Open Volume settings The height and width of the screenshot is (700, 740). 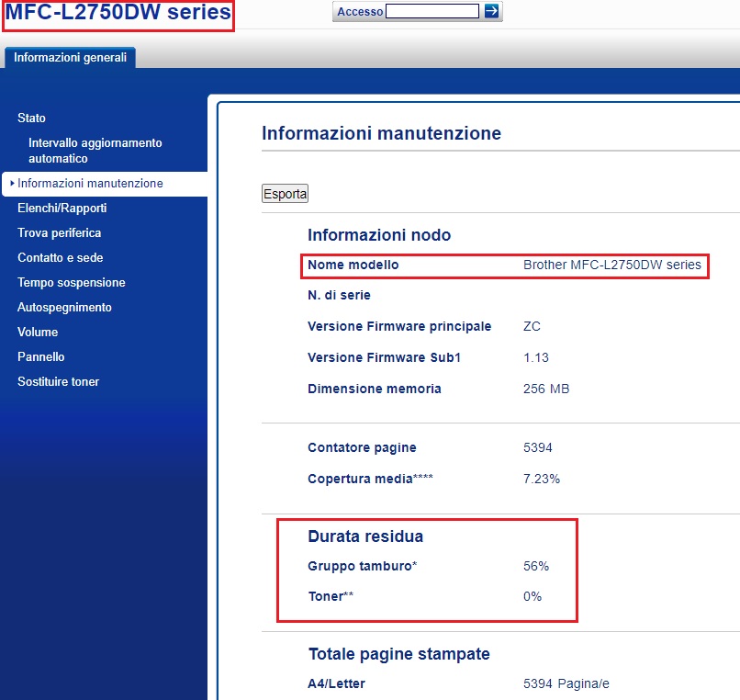pyautogui.click(x=38, y=332)
